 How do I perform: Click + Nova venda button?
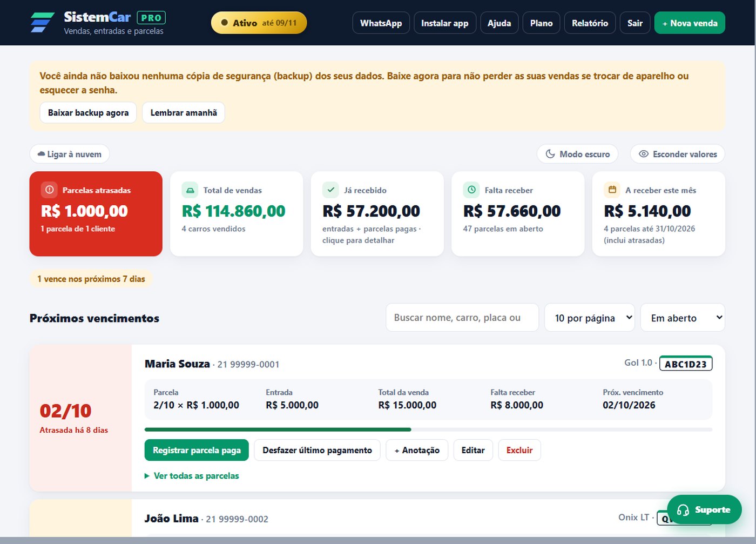coord(690,23)
